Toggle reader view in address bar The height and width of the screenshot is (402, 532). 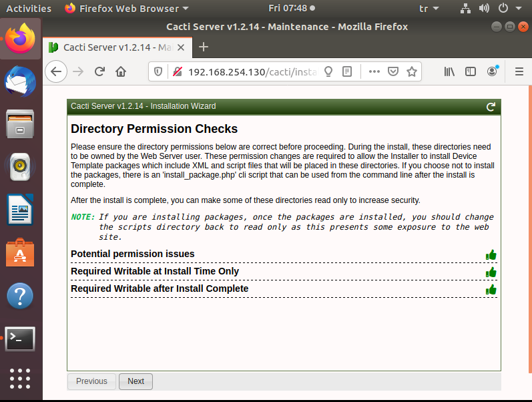[346, 71]
